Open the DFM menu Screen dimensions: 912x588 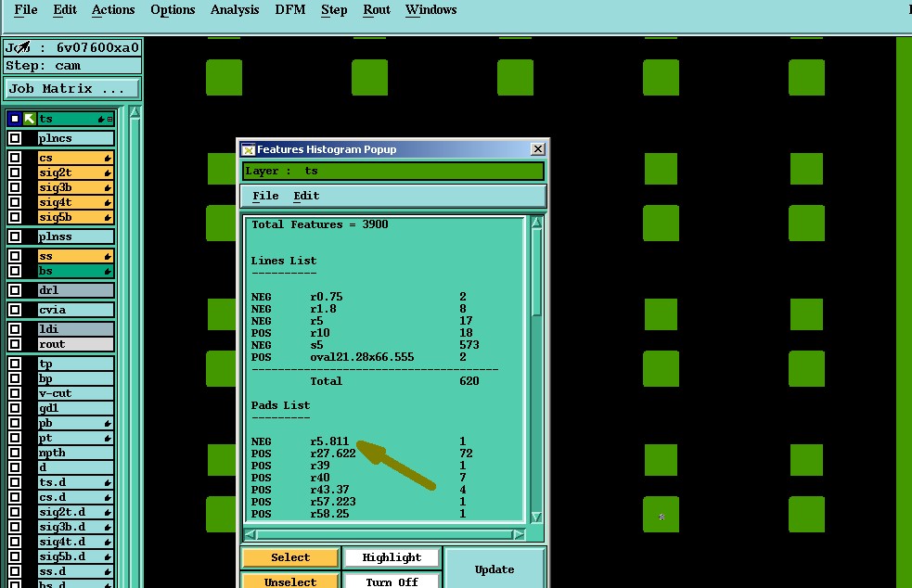pyautogui.click(x=290, y=10)
